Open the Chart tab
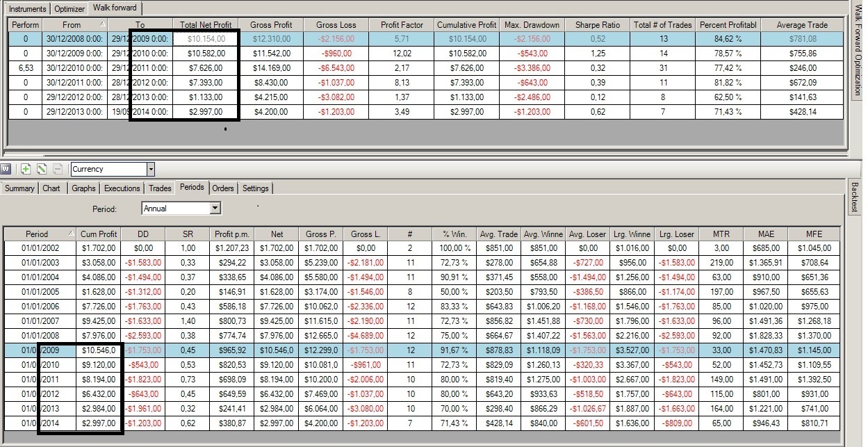This screenshot has width=868, height=447. pos(51,188)
